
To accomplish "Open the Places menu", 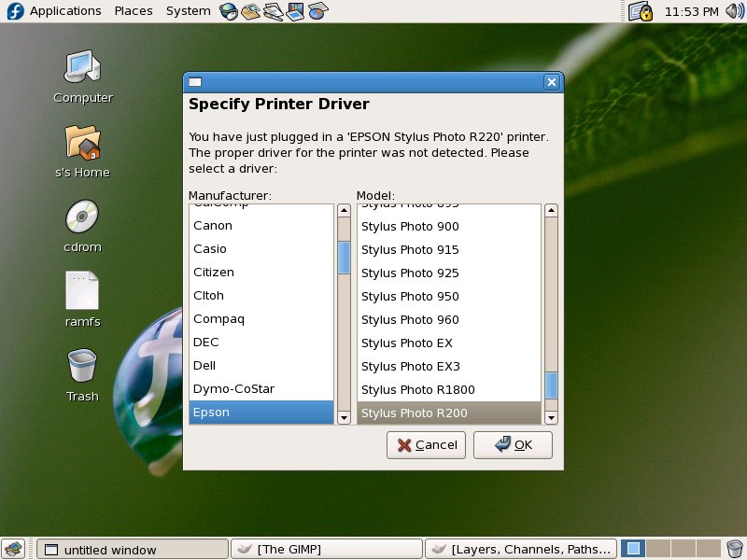I will pyautogui.click(x=134, y=11).
